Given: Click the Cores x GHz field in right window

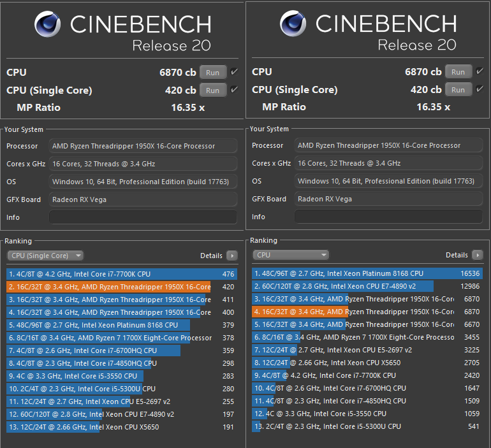Looking at the screenshot, I should click(388, 163).
